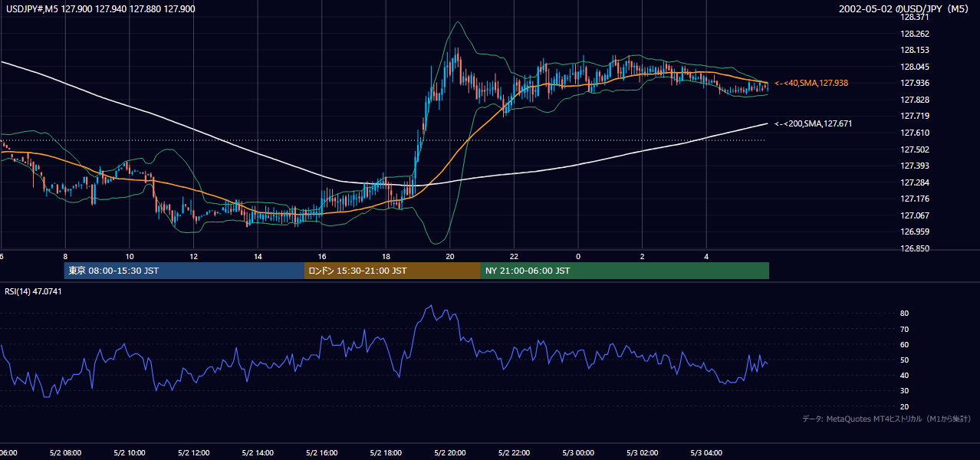Click price axis value 127.284

(x=916, y=183)
